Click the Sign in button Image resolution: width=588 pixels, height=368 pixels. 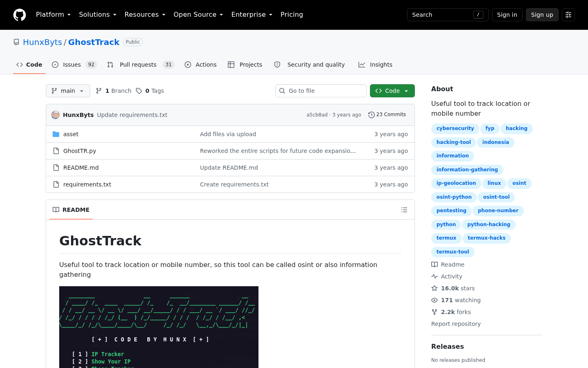pos(507,15)
